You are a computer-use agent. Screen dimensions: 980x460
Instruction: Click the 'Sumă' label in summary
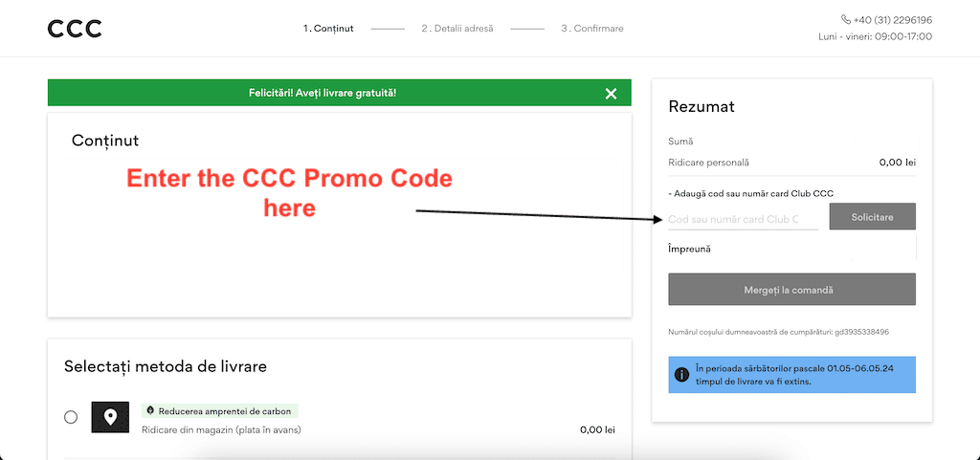(680, 142)
